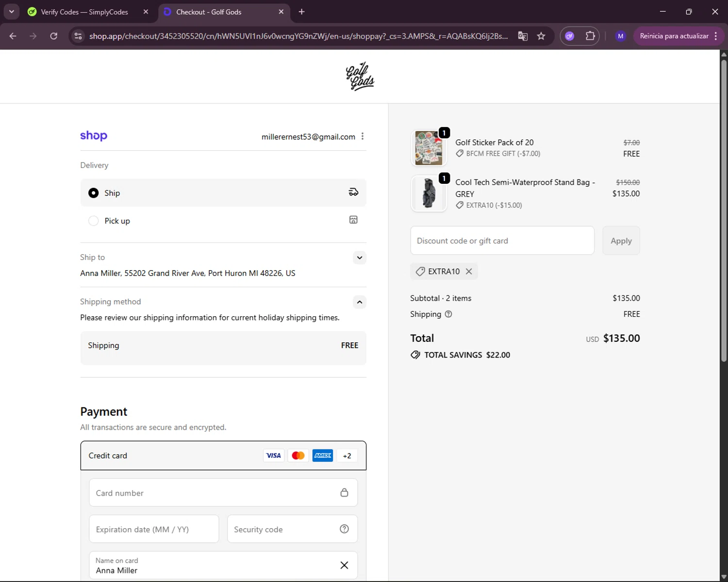Select the Credit card payment option
This screenshot has width=728, height=582.
tap(223, 455)
